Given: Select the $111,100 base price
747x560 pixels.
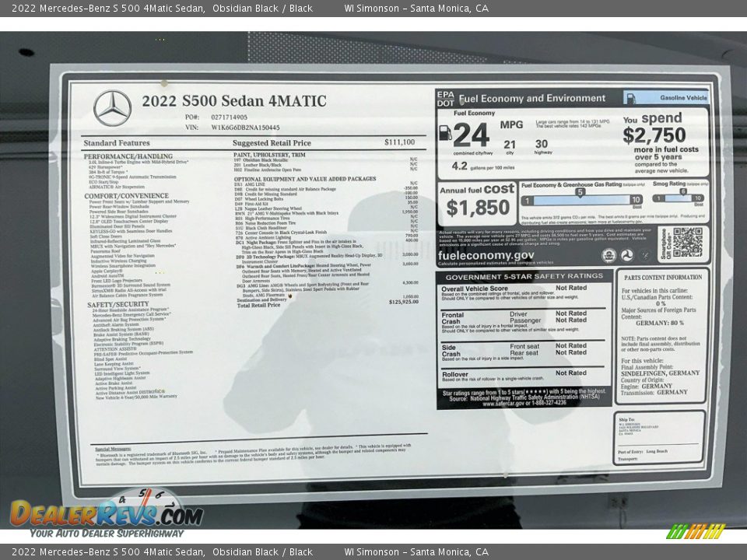Looking at the screenshot, I should (x=399, y=142).
